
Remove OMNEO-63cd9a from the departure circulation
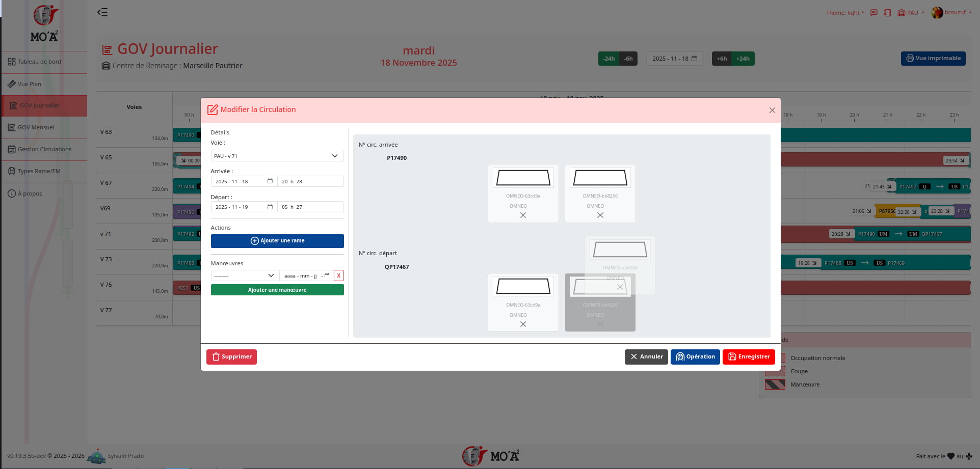point(523,324)
